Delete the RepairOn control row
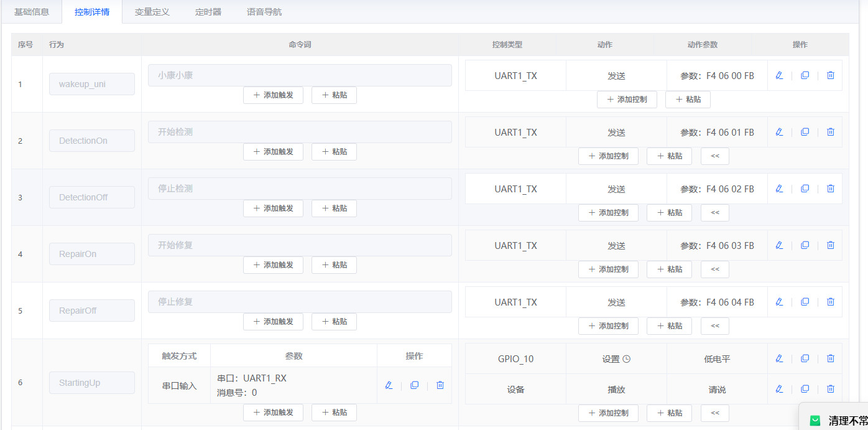This screenshot has height=430, width=868. pyautogui.click(x=830, y=245)
